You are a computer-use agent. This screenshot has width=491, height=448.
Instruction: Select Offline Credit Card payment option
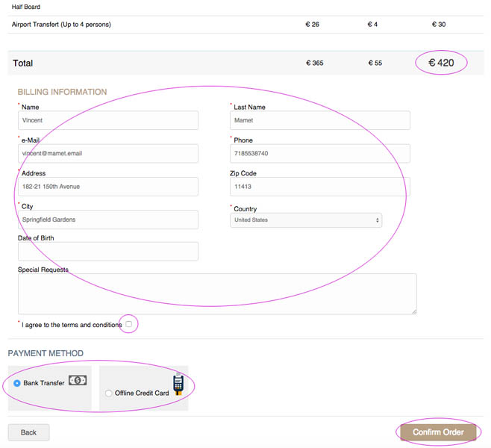coord(109,393)
